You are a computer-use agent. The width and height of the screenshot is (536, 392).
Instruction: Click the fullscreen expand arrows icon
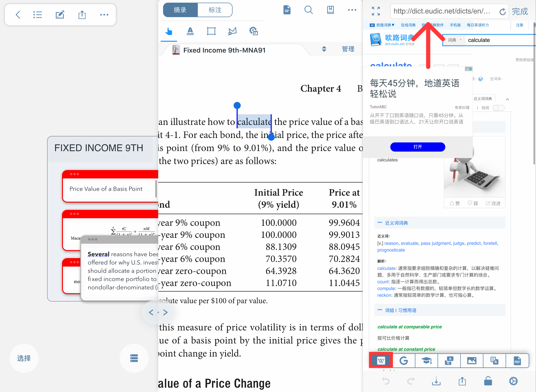(x=376, y=11)
